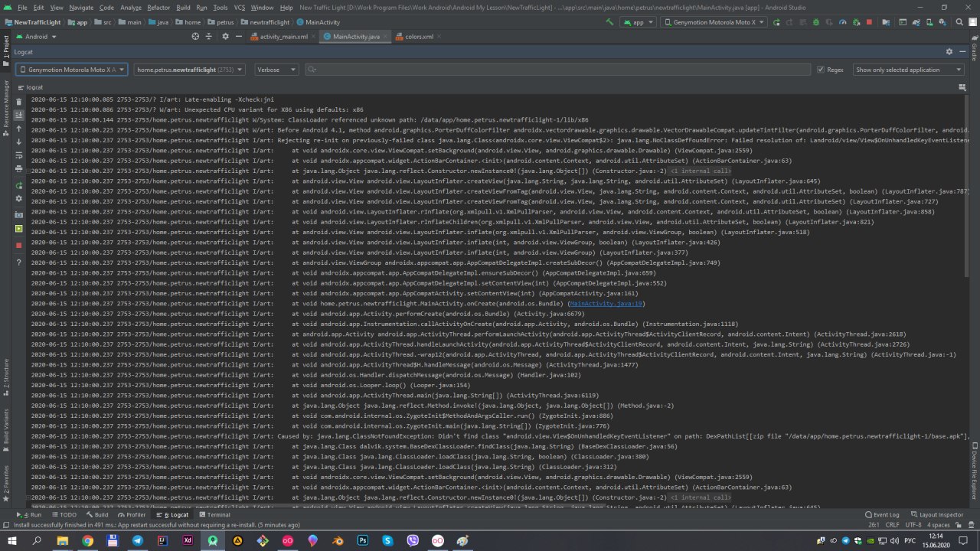Start screen recording of the device
980x551 pixels.
(19, 229)
